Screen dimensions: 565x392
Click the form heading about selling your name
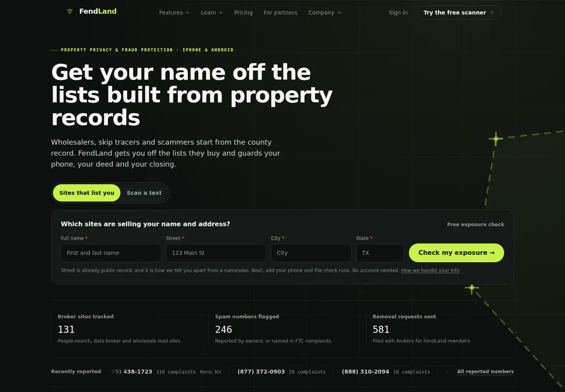tap(146, 224)
